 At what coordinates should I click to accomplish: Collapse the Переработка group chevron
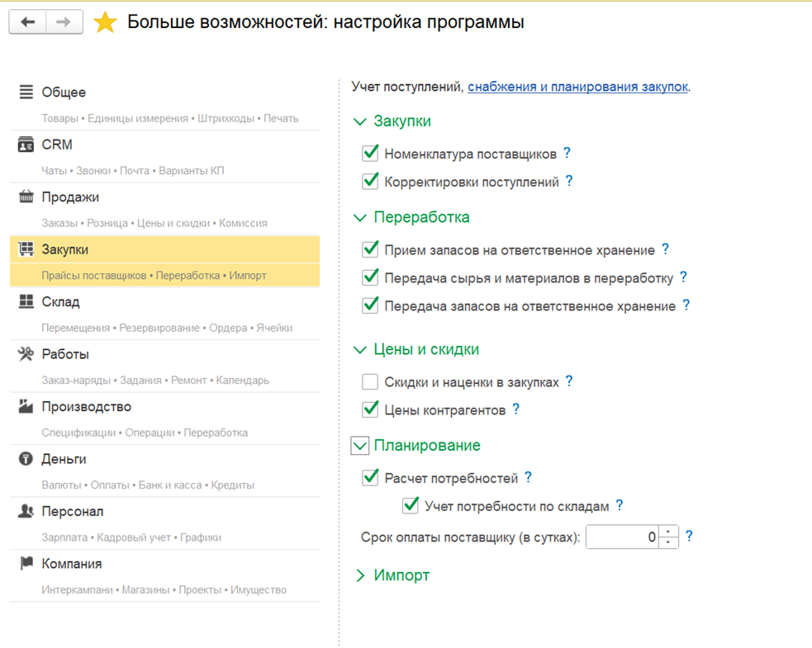click(360, 218)
